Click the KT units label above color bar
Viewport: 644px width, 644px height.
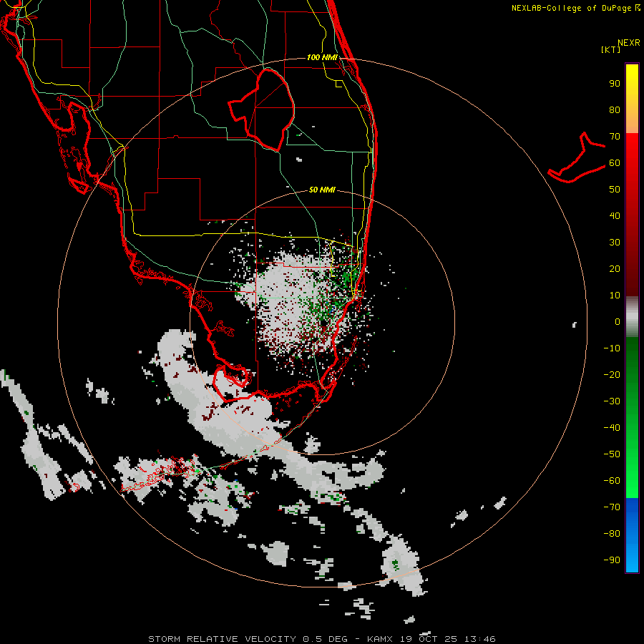click(611, 49)
